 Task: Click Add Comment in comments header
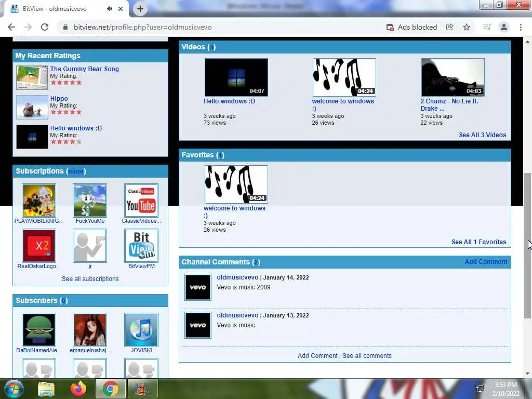click(x=486, y=262)
